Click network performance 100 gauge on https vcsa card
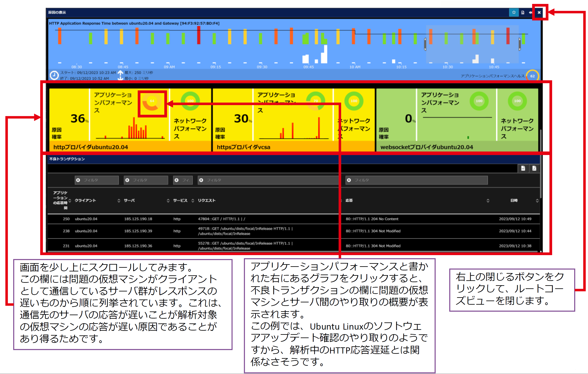588x374 pixels. (x=354, y=101)
